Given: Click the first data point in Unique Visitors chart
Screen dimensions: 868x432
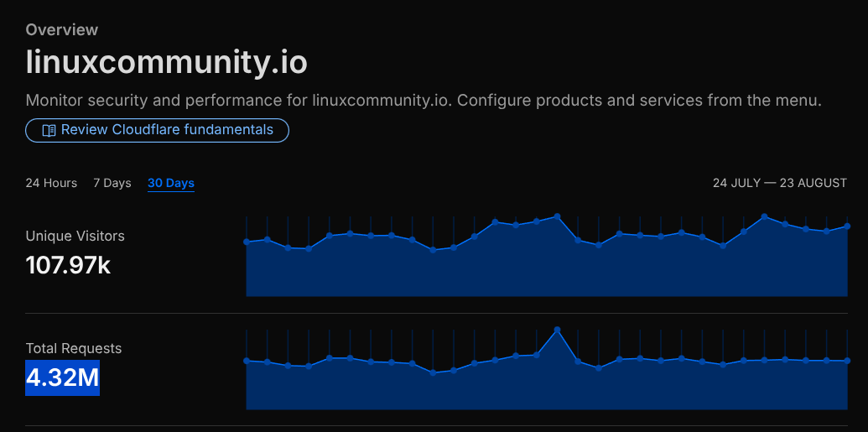Looking at the screenshot, I should click(247, 242).
